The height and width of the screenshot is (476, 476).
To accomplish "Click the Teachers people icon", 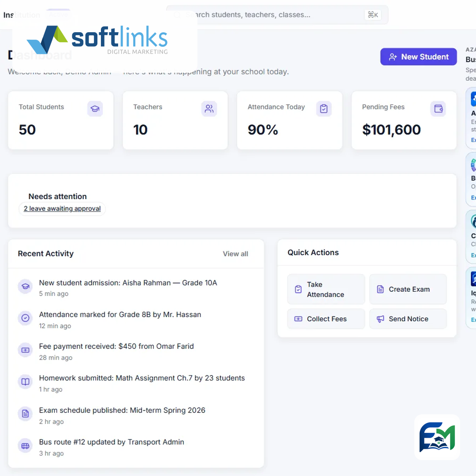I will (209, 109).
